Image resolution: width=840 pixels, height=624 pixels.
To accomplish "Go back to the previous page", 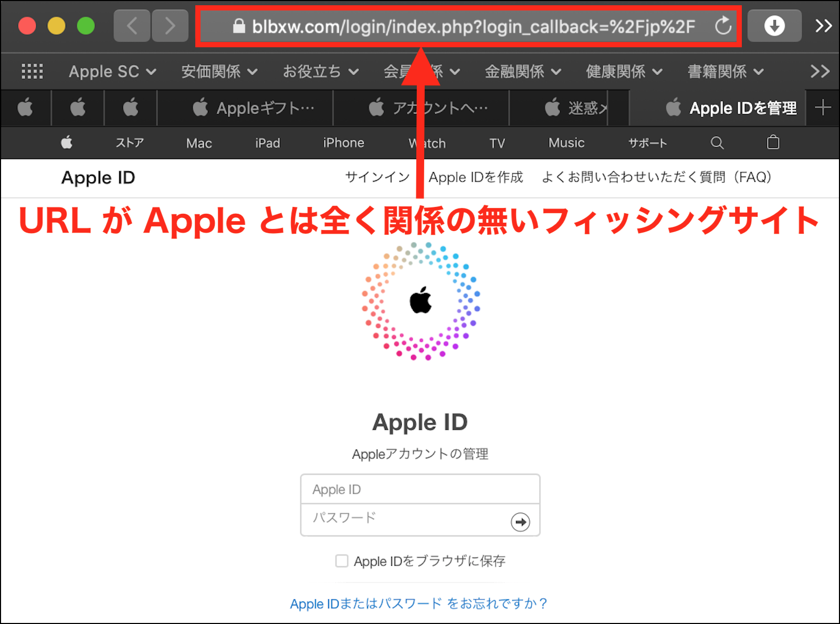I will point(132,26).
